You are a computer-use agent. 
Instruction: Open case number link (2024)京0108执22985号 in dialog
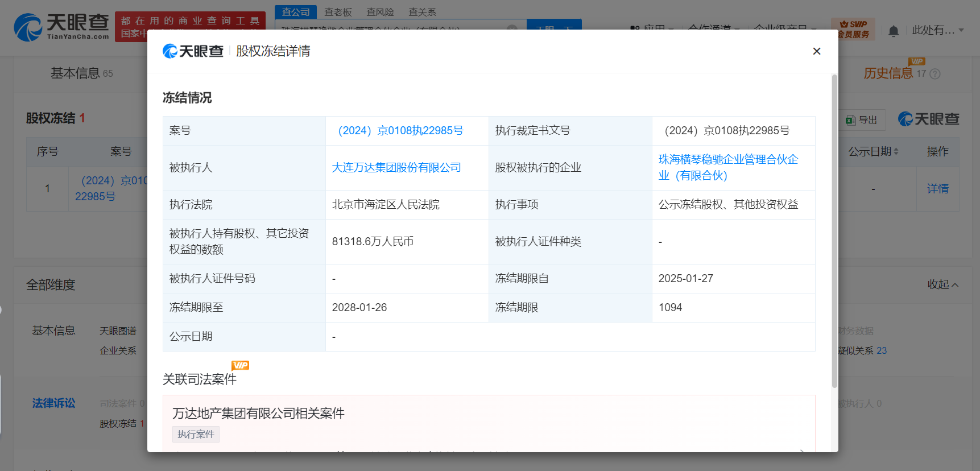click(400, 131)
